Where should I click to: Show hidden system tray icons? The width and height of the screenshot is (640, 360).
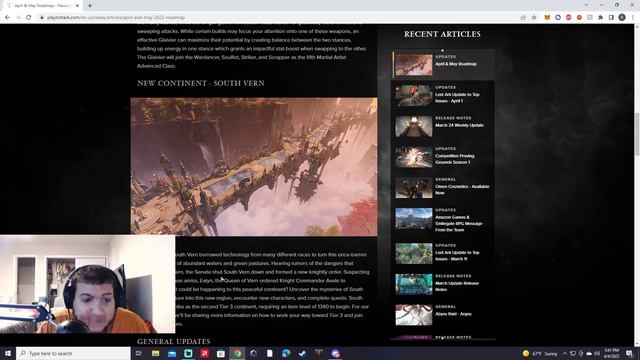[x=565, y=353]
